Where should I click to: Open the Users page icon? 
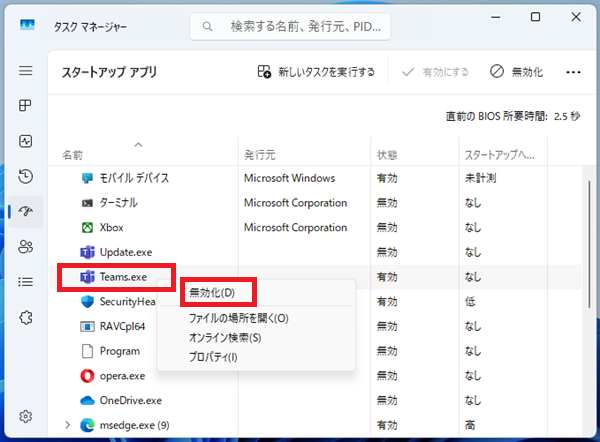point(26,247)
